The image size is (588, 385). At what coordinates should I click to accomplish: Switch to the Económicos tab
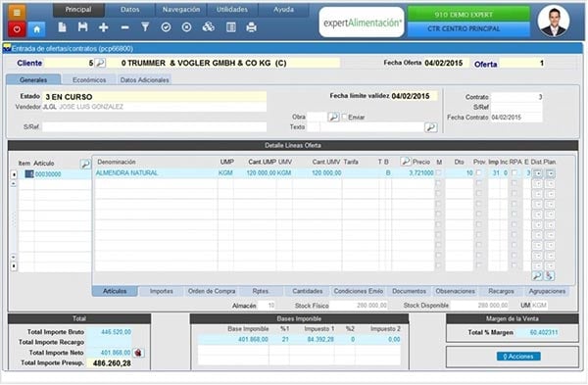coord(89,80)
